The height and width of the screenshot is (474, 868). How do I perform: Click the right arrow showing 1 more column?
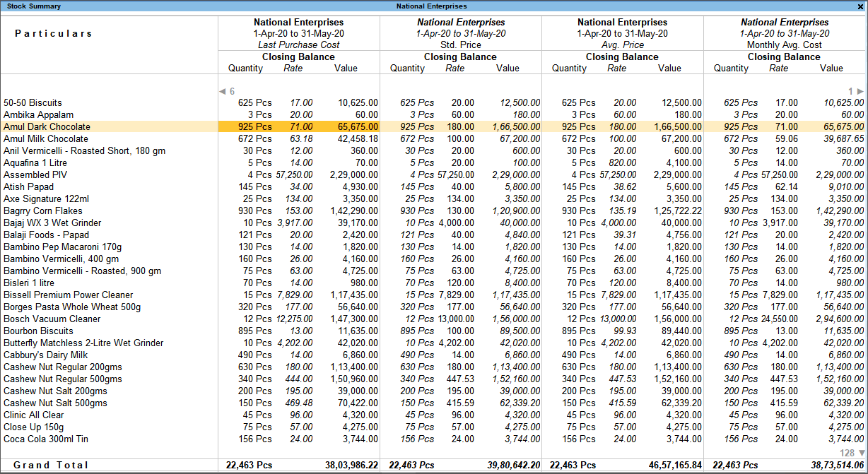856,91
